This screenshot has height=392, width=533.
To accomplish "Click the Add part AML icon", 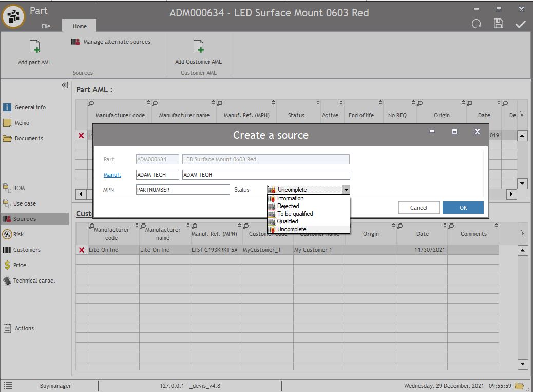I will (x=34, y=47).
